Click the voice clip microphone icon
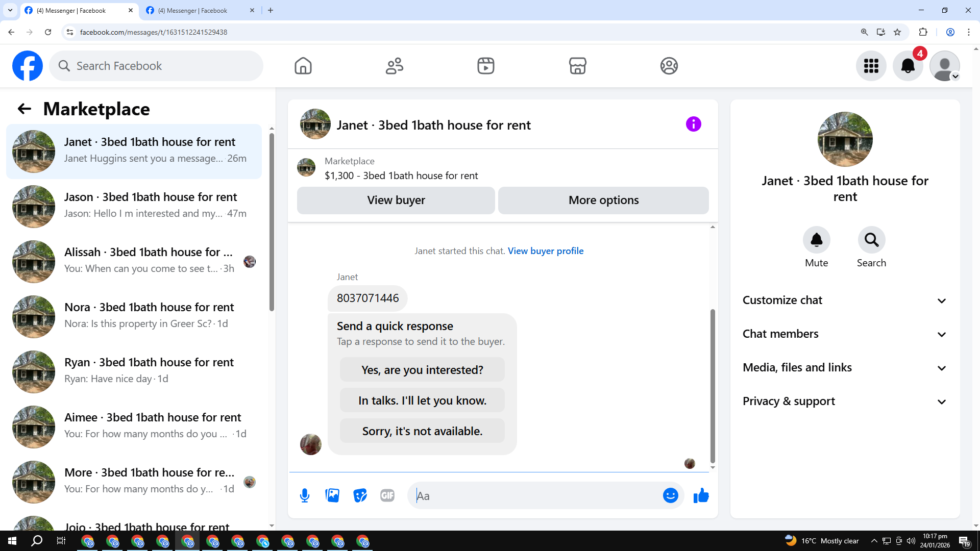The width and height of the screenshot is (980, 551). point(305,495)
